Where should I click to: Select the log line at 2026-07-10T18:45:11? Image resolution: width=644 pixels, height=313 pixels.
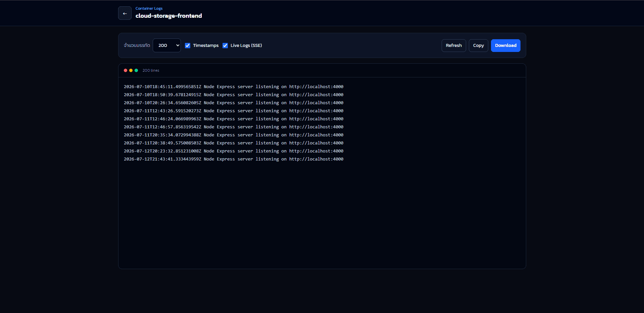pos(234,87)
